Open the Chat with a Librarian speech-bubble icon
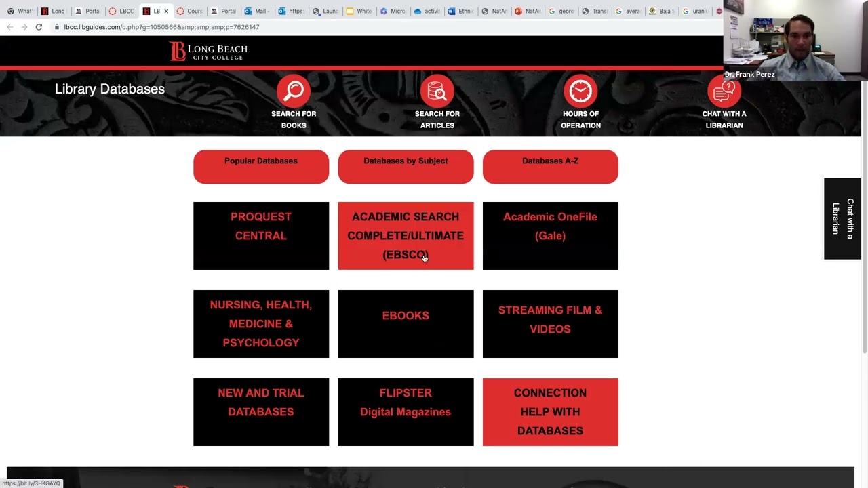Viewport: 868px width, 488px height. tap(724, 91)
